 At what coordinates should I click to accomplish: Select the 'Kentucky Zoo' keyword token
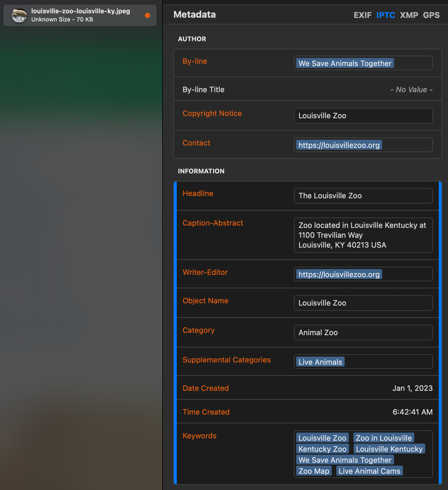323,449
